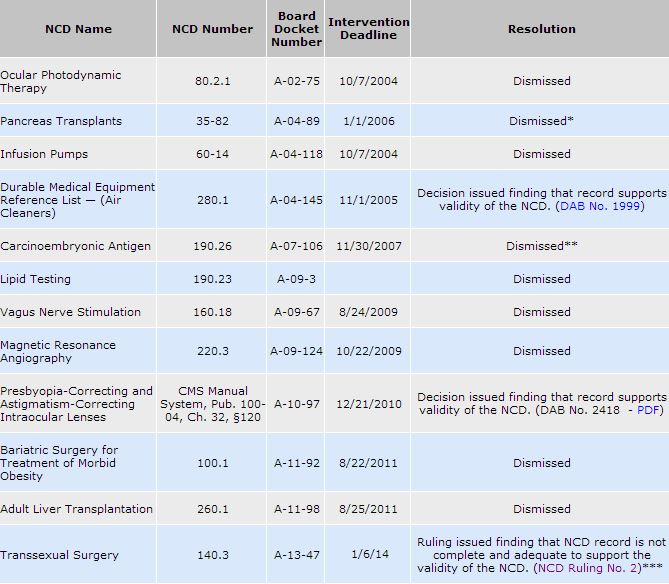Select the Transsexual Surgery cell
669x584 pixels.
click(x=78, y=555)
